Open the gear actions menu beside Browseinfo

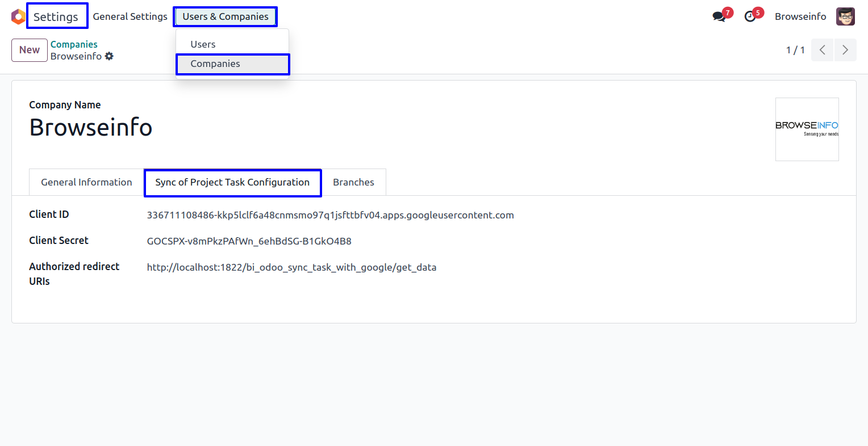pos(109,56)
